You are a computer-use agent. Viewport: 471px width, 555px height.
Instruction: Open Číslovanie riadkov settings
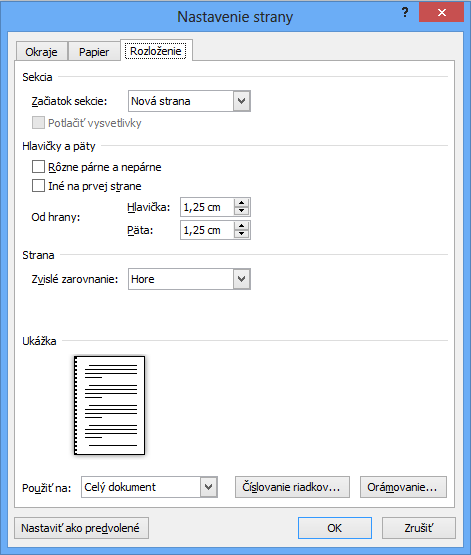[x=292, y=487]
